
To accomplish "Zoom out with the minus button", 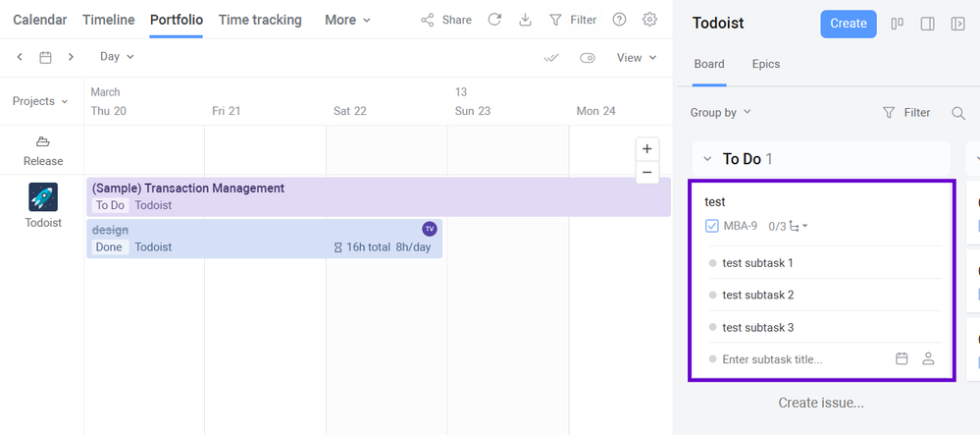I will 646,172.
